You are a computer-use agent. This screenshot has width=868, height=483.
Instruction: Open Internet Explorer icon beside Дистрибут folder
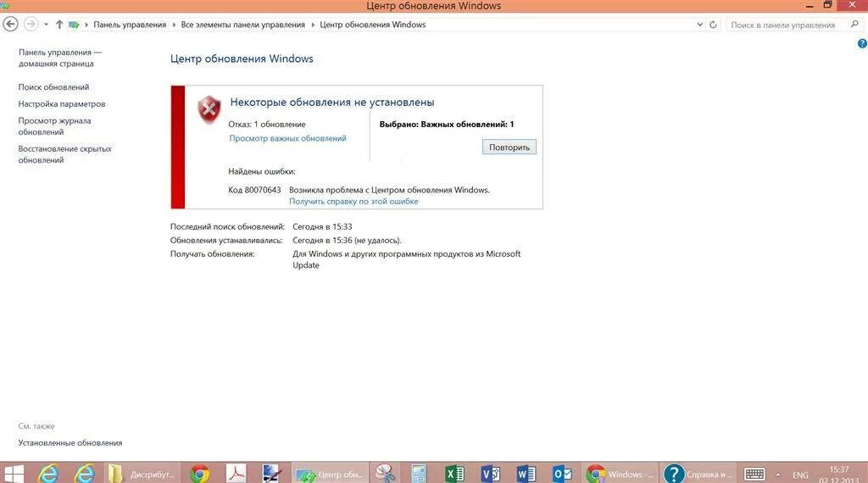coord(84,474)
